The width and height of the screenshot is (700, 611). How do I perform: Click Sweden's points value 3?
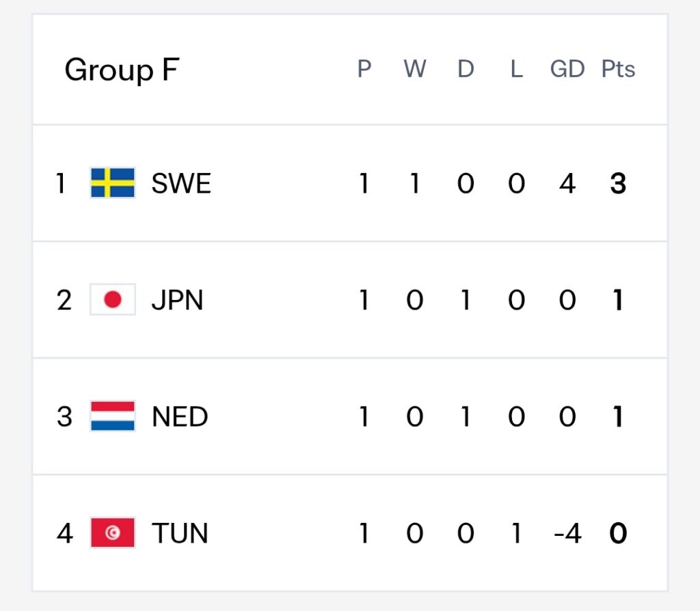click(x=618, y=183)
